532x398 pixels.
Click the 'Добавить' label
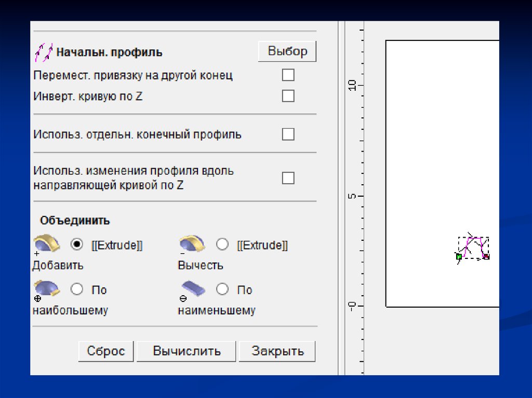point(58,266)
